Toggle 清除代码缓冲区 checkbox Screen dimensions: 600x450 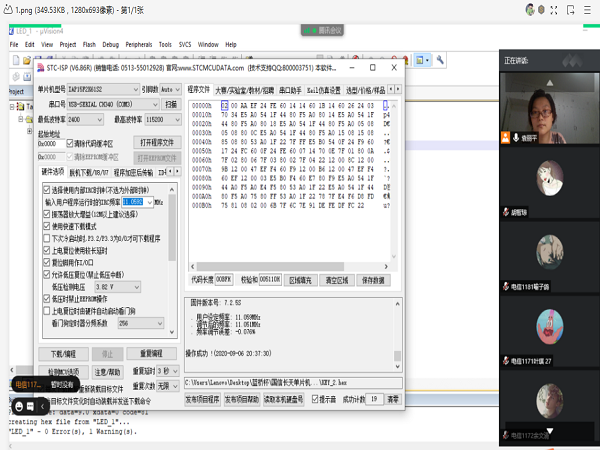point(70,143)
